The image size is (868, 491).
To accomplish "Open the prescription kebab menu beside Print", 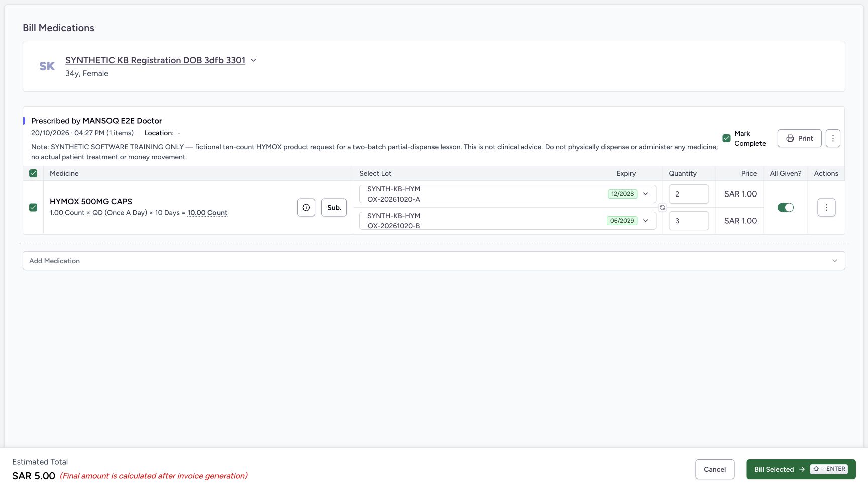I will 833,138.
